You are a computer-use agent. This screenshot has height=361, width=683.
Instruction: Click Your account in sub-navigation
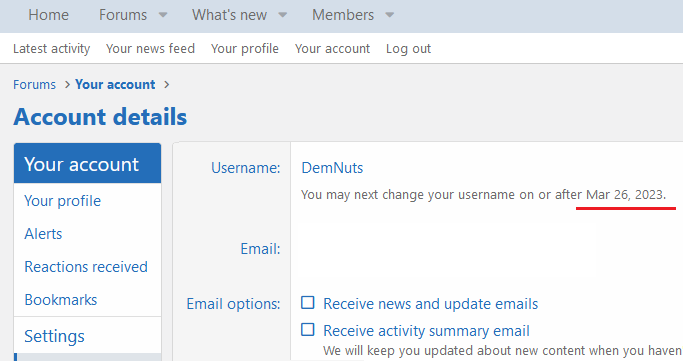point(332,48)
